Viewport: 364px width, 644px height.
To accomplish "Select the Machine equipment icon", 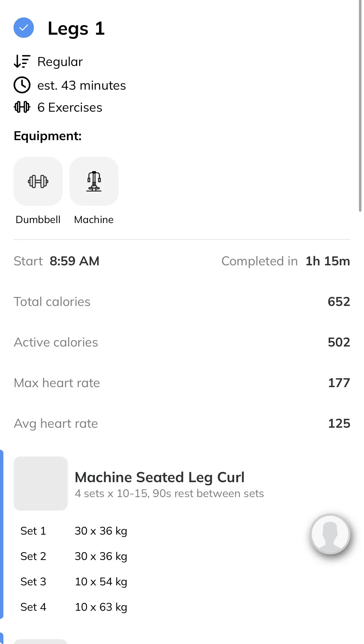I will pos(94,181).
